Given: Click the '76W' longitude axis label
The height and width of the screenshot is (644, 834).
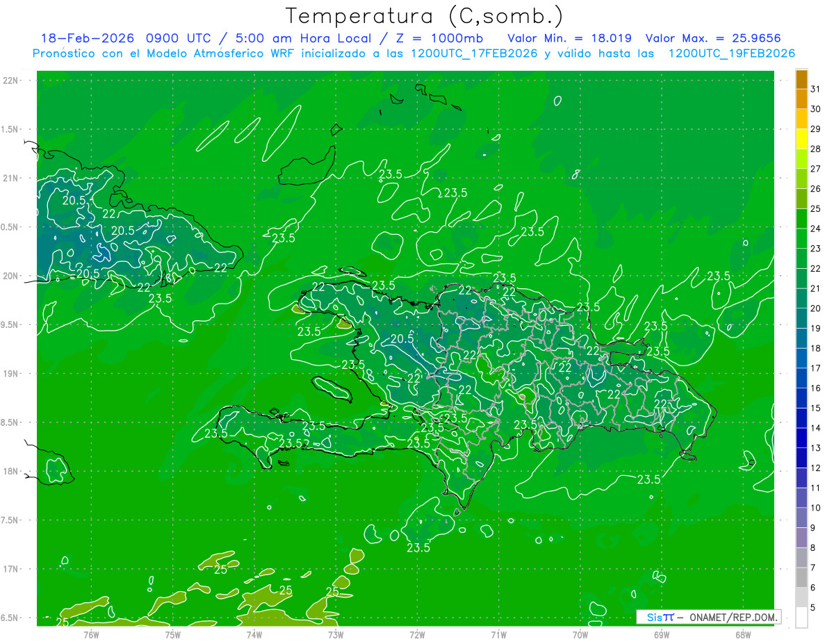Looking at the screenshot, I should [x=91, y=634].
